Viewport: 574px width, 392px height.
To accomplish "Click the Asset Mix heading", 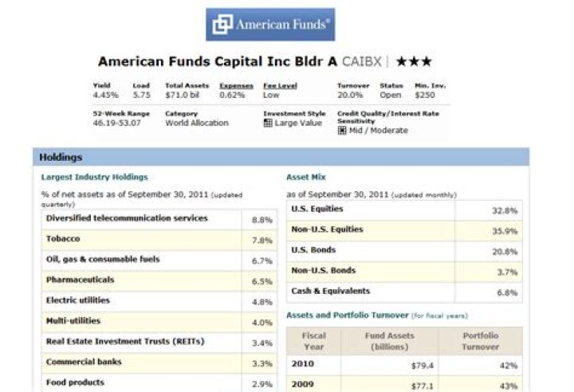I will [x=306, y=177].
